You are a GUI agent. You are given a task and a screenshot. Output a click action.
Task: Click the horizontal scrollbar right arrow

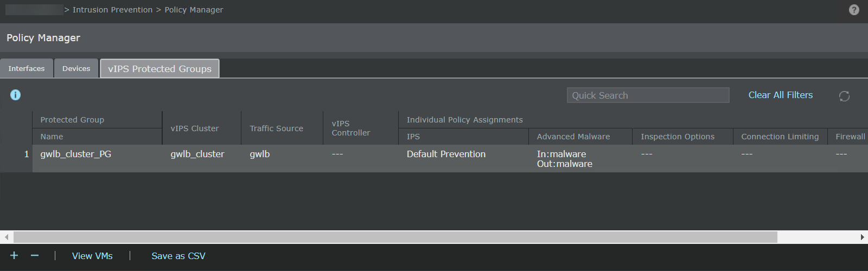pos(862,237)
